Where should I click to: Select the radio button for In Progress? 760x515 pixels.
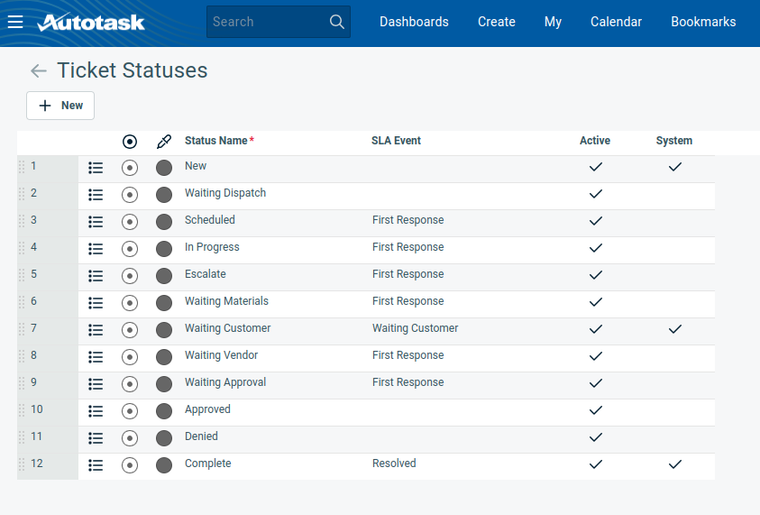129,249
